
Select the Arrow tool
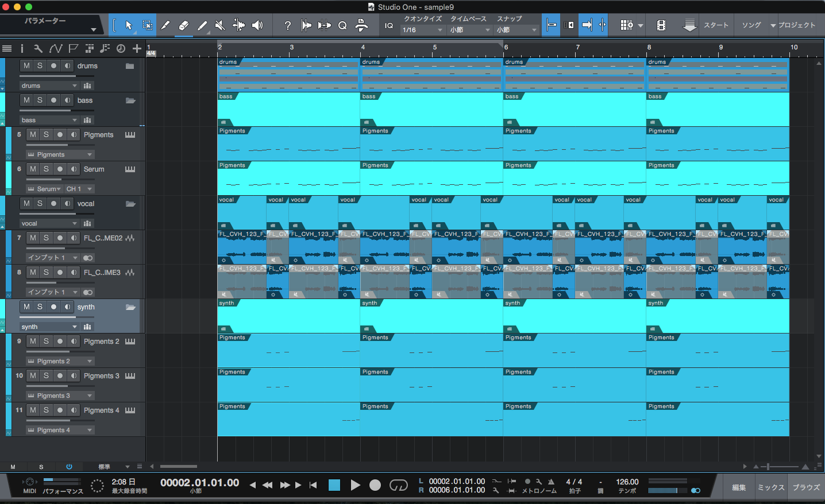(129, 25)
